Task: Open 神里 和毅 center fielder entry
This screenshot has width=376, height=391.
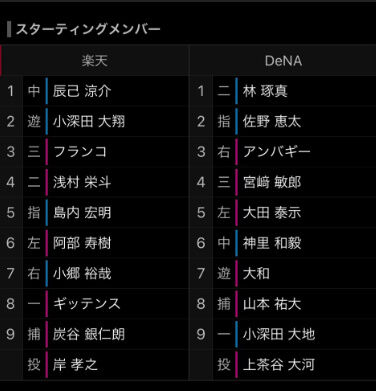Action: tap(272, 243)
